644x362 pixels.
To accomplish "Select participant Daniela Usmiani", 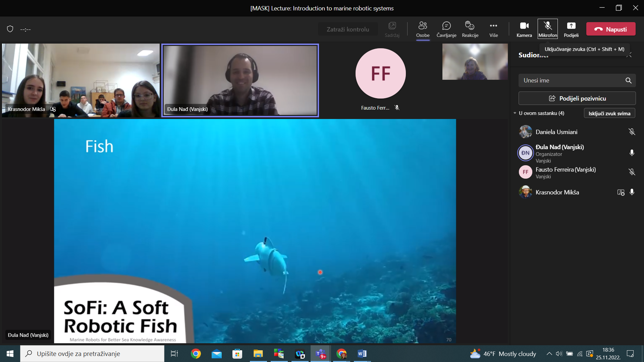I will coord(577,132).
